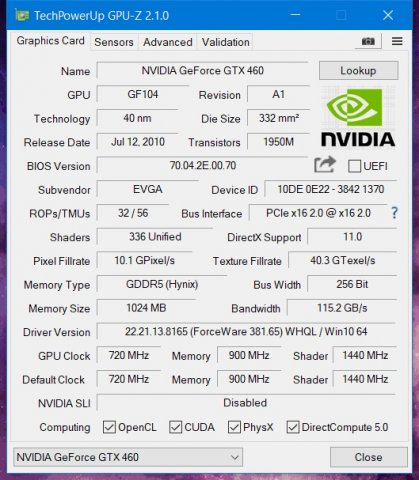Click the BIOS export share icon
419x480 pixels.
pyautogui.click(x=325, y=165)
